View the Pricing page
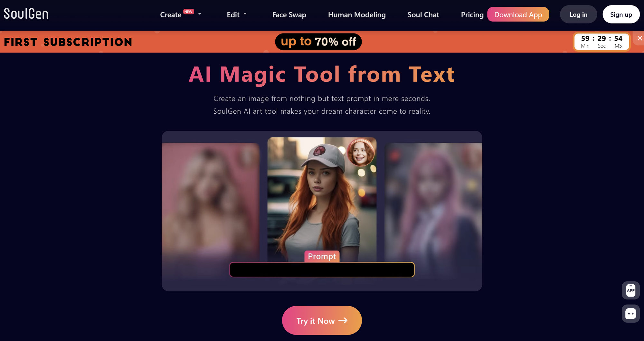644x341 pixels. tap(472, 15)
